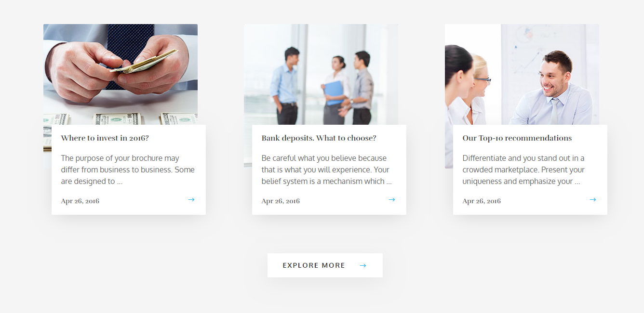Open the photo of the smiling man in a meeting
Screen dimensions: 644x313
coord(522,74)
